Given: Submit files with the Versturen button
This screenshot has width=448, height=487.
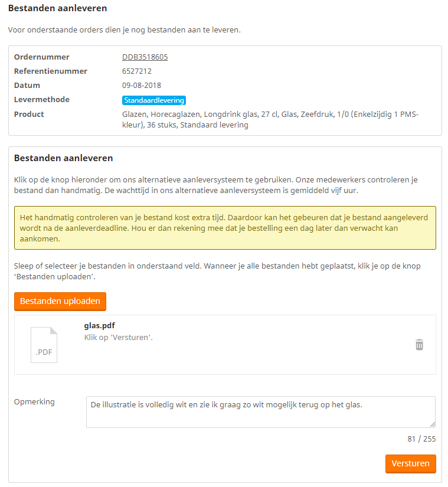Looking at the screenshot, I should coord(410,463).
